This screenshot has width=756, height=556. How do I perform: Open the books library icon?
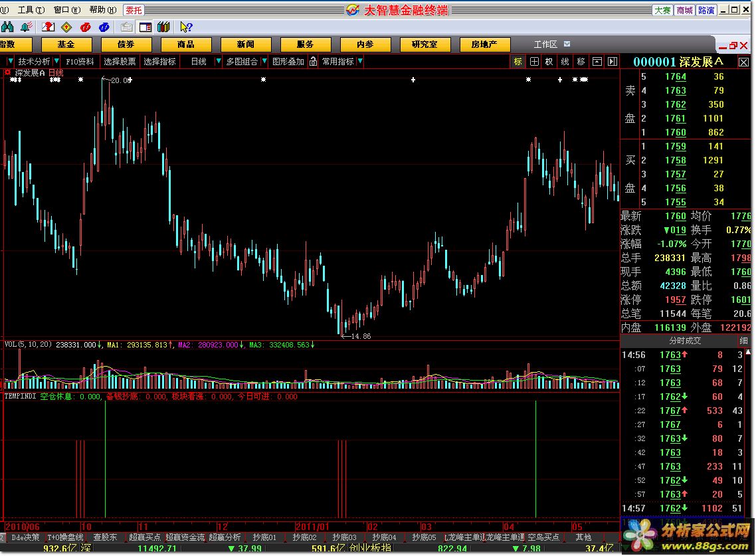163,27
